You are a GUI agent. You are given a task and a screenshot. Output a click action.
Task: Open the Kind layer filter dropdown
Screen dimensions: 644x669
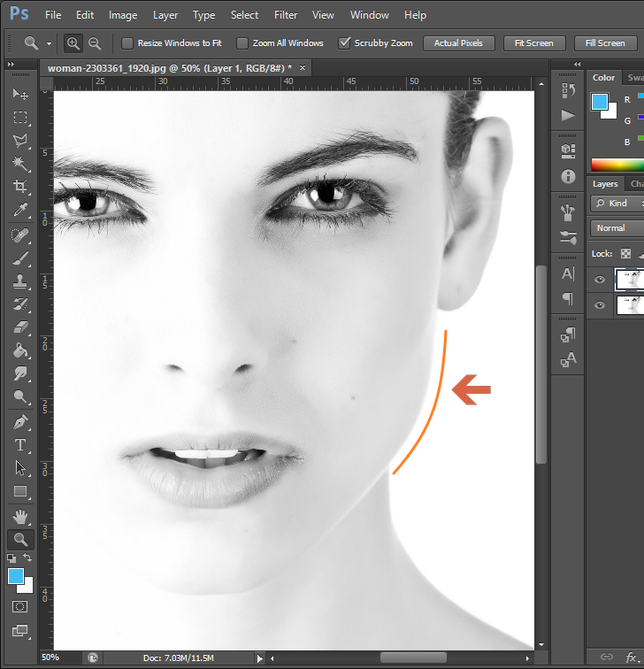coord(617,204)
